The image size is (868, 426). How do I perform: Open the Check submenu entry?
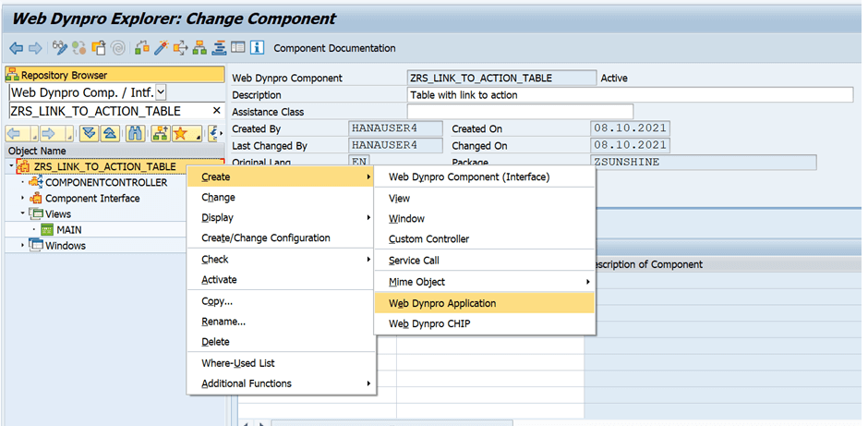[x=281, y=260]
